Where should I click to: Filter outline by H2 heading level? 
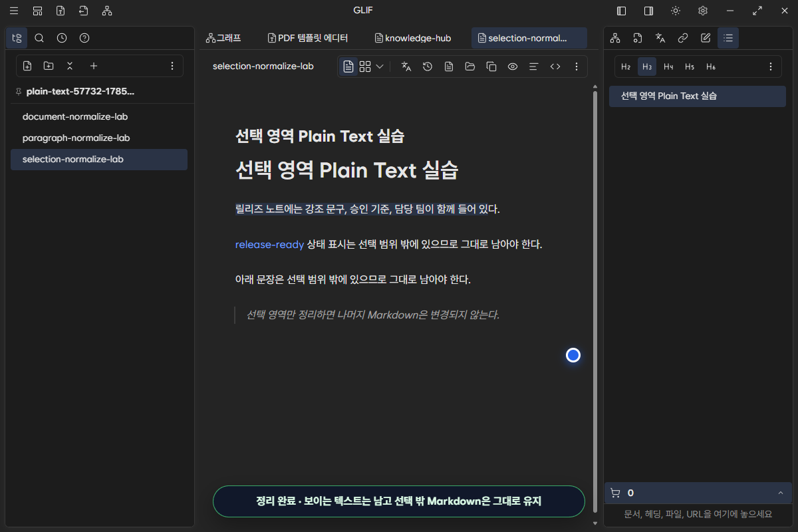pos(626,66)
